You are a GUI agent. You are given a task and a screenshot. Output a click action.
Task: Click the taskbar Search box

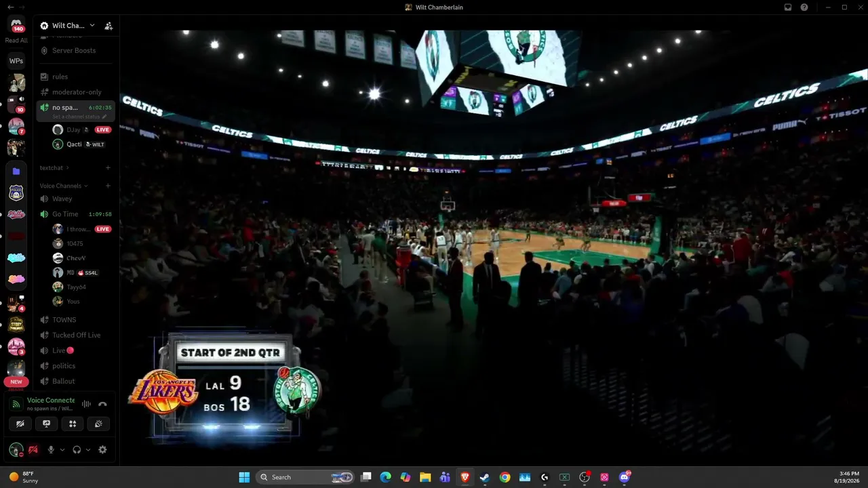click(306, 477)
